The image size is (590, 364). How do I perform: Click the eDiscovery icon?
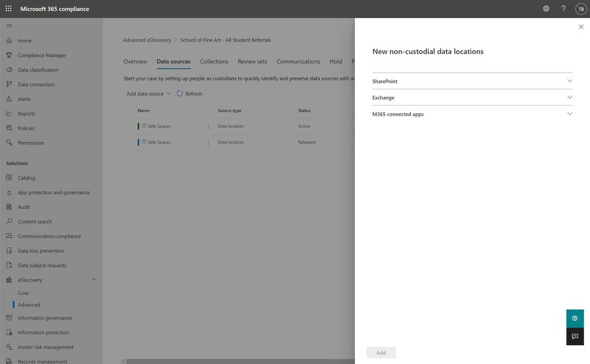(x=9, y=280)
